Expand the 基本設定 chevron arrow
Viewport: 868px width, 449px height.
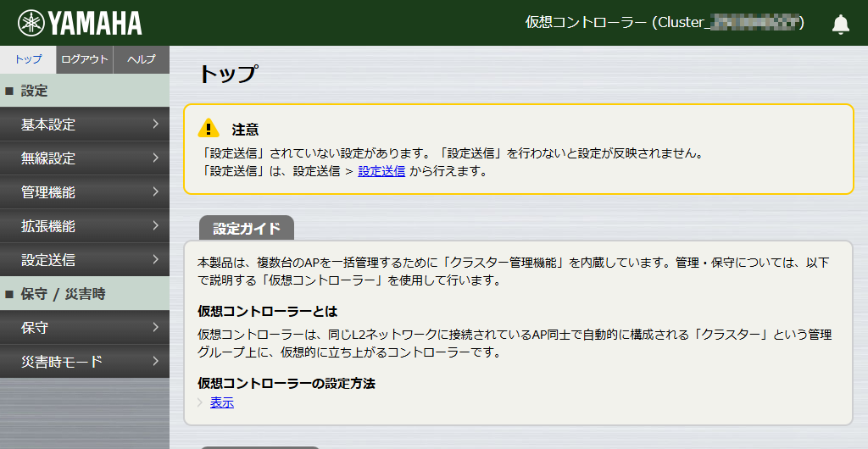pos(155,125)
